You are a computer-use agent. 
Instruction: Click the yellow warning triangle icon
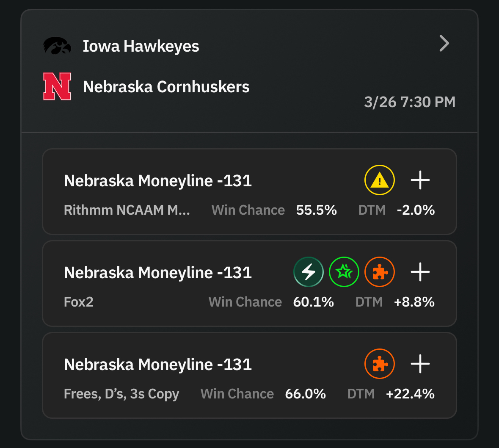coord(380,180)
